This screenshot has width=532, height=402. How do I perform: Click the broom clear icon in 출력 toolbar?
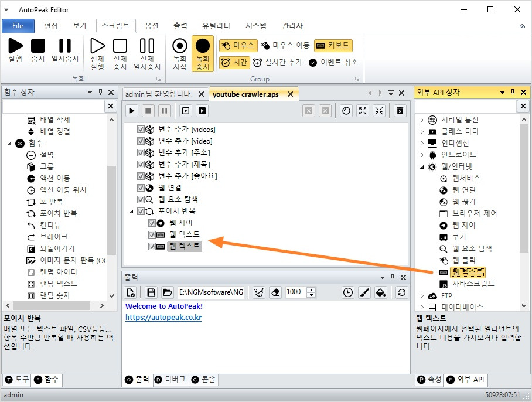click(x=259, y=292)
